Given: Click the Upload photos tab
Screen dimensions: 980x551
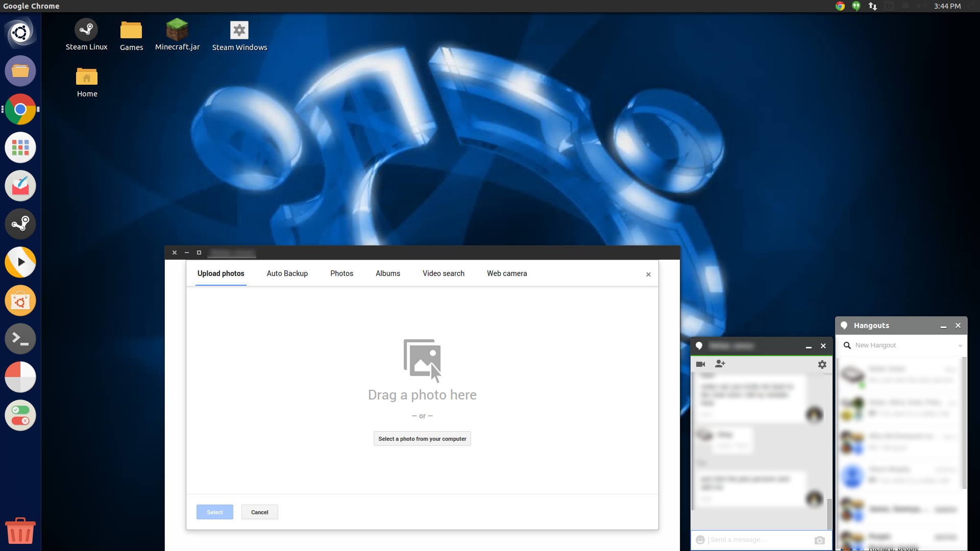Looking at the screenshot, I should coord(221,273).
